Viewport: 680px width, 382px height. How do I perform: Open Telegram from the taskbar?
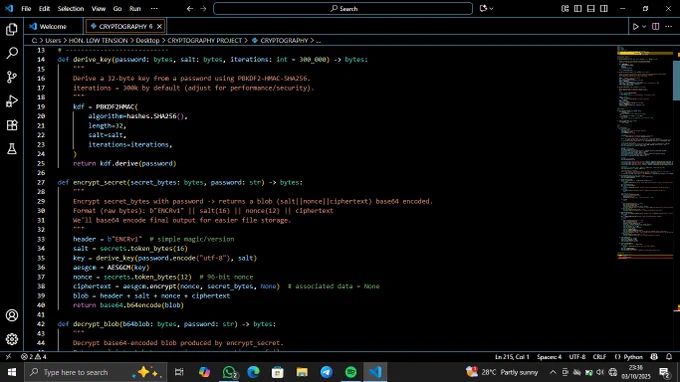point(326,372)
